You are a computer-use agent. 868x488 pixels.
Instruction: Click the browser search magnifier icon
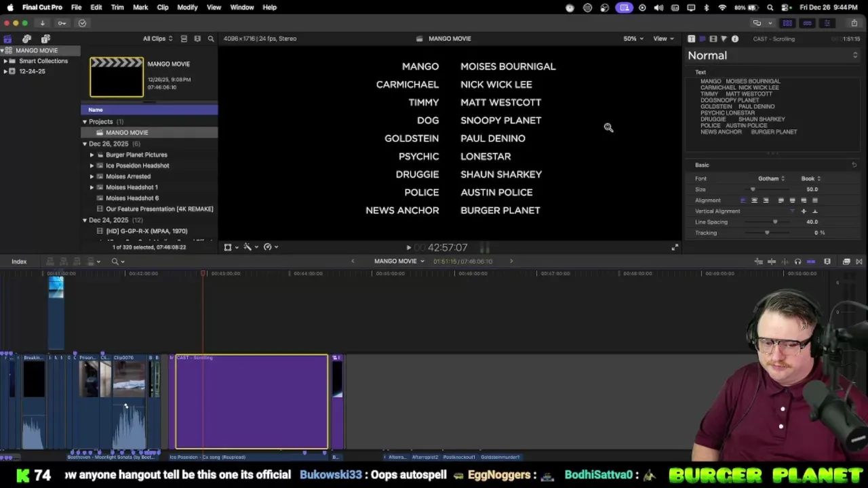(x=211, y=39)
